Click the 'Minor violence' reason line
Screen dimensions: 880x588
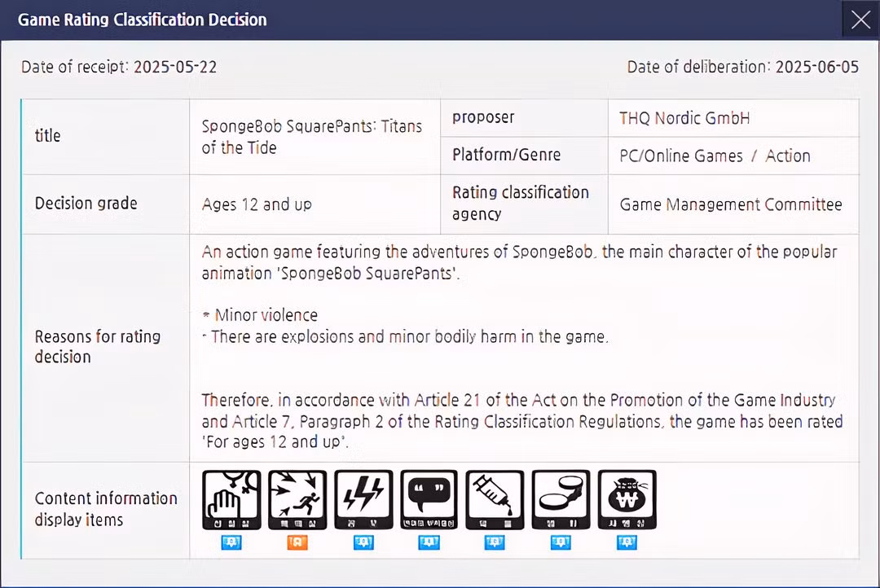tap(260, 315)
